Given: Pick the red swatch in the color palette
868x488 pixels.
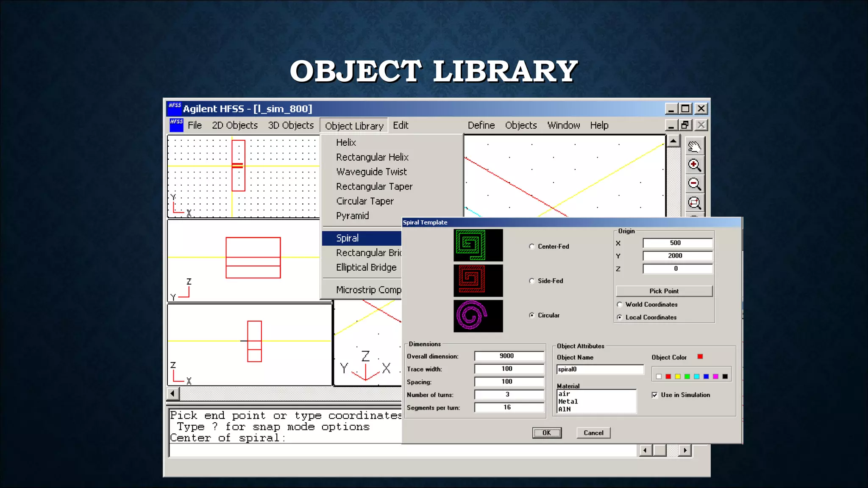Looking at the screenshot, I should pyautogui.click(x=668, y=377).
